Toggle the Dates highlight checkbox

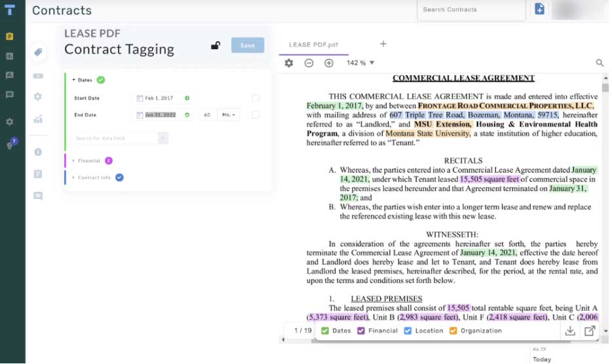coord(325,331)
